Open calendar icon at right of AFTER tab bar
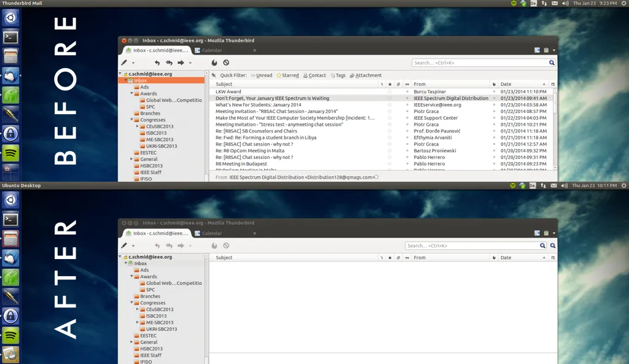This screenshot has height=364, width=629. point(537,233)
